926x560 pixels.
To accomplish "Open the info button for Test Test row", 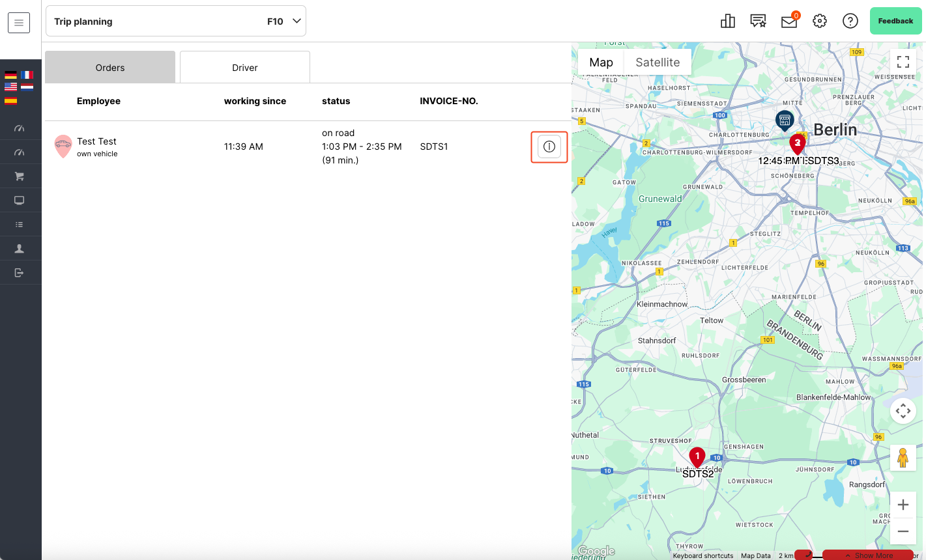I will pos(549,147).
